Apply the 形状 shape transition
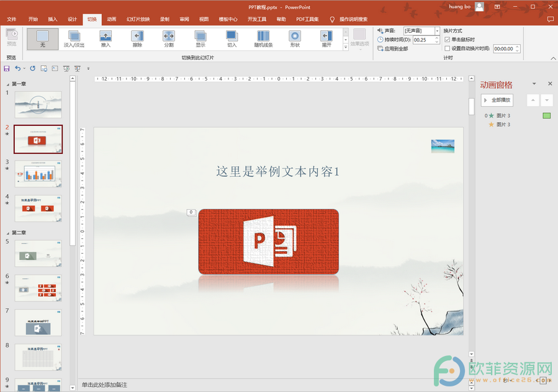The image size is (558, 392). coord(295,39)
